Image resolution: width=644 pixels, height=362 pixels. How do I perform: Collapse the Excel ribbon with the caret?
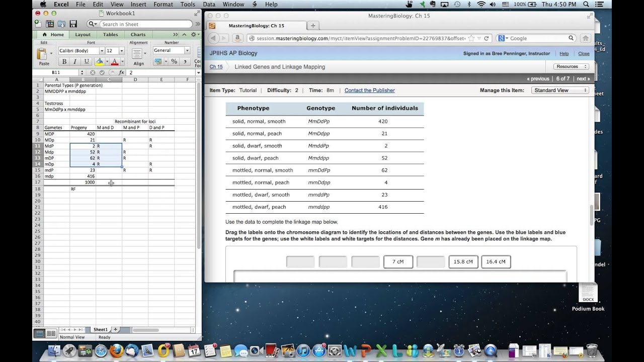tap(184, 35)
